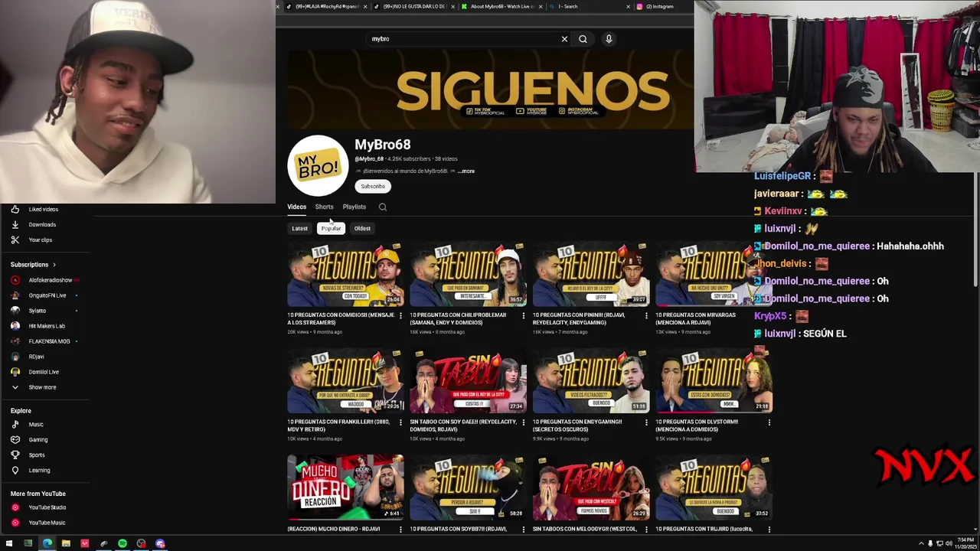Open Mucho Dinero Reaccion thumbnail
The height and width of the screenshot is (551, 980).
coord(345,487)
